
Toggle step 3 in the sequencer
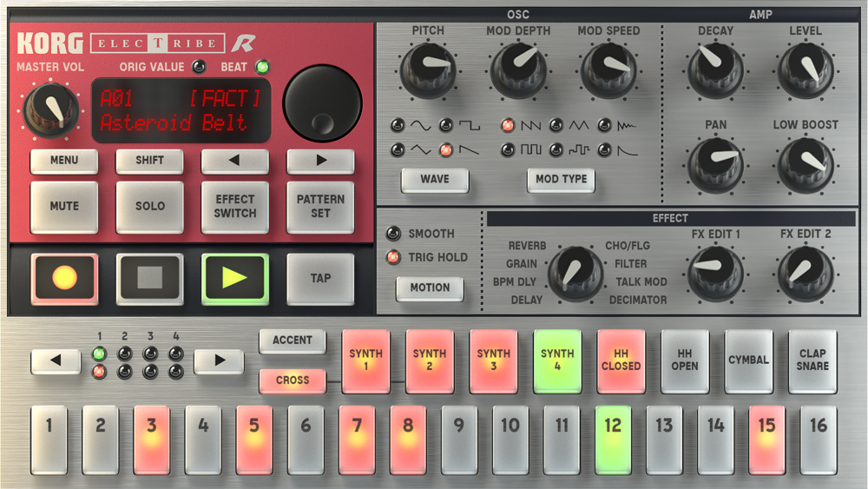coord(152,440)
